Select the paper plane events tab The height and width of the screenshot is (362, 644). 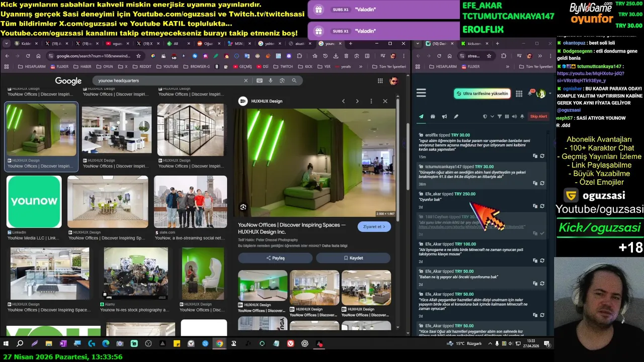tap(421, 117)
